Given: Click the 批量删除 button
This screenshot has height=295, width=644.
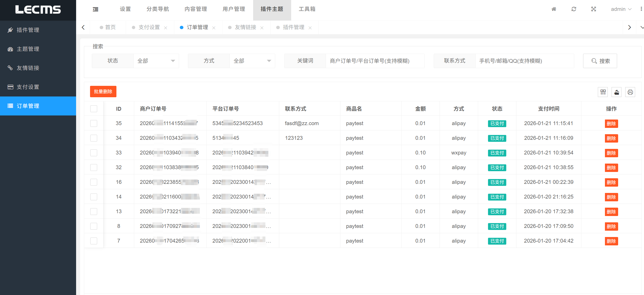Looking at the screenshot, I should (x=103, y=91).
